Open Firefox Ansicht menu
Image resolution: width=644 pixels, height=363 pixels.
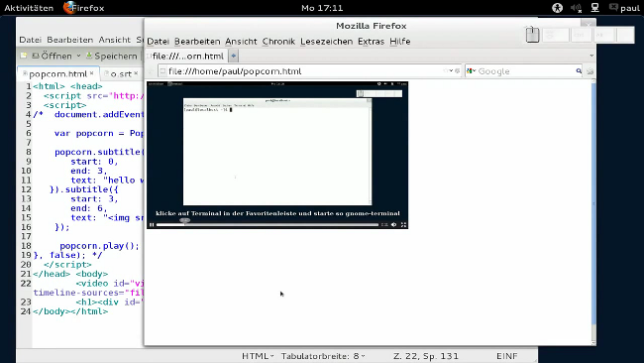click(x=241, y=41)
